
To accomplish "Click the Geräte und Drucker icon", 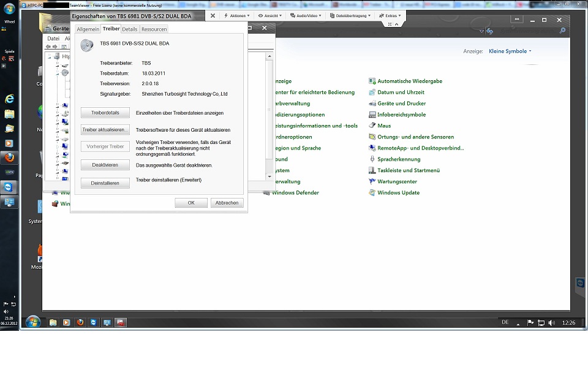I will tap(372, 104).
